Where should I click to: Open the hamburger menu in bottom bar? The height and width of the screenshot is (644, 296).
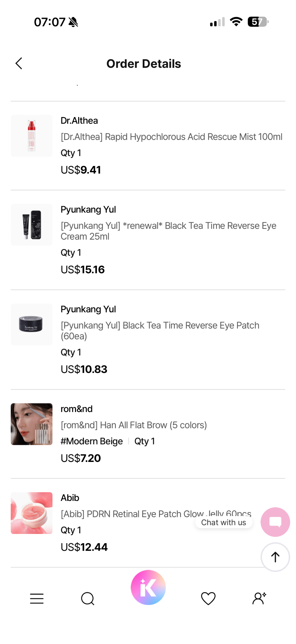tap(37, 599)
